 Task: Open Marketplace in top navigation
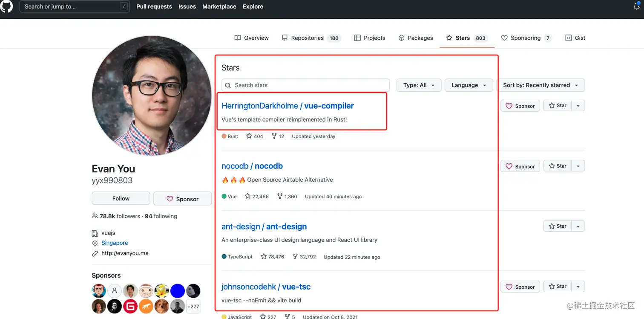coord(219,6)
